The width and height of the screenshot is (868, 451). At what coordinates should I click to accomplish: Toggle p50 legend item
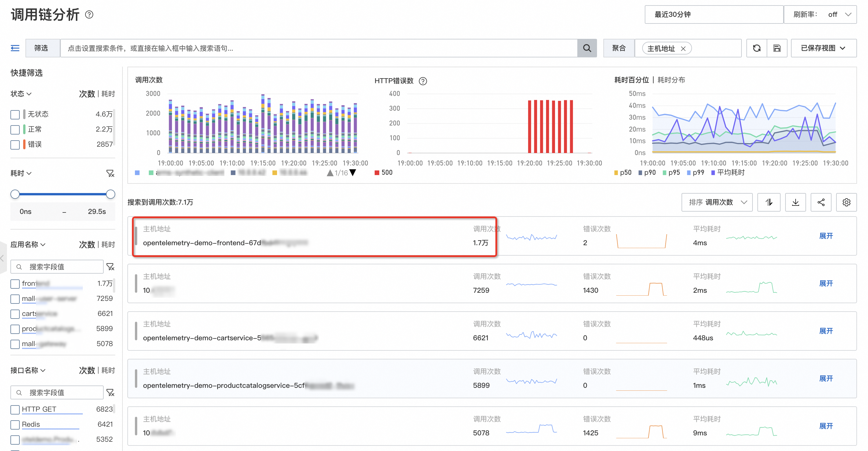click(x=622, y=173)
